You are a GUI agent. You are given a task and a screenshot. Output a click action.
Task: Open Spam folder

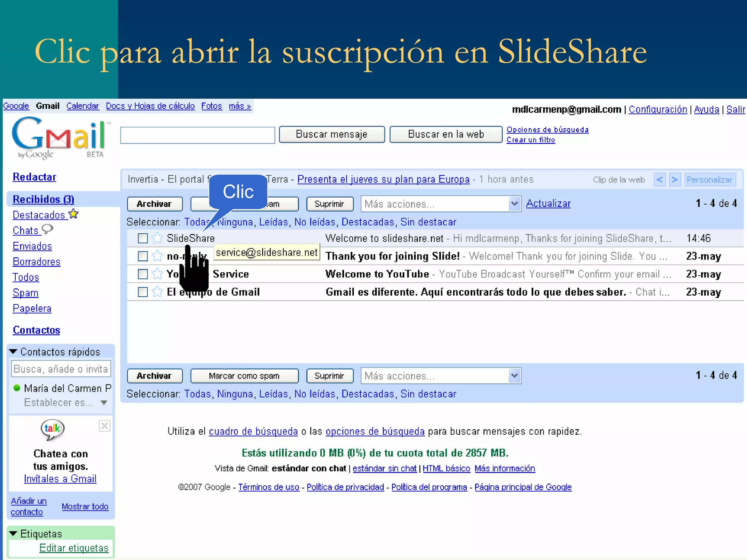[26, 293]
